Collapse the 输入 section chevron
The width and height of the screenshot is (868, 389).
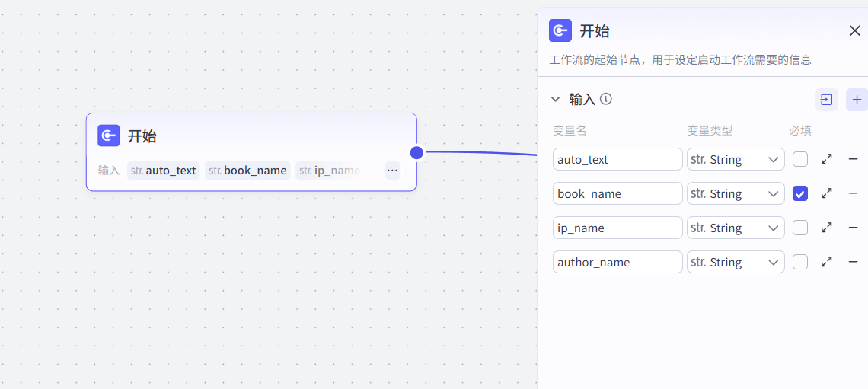click(x=555, y=100)
